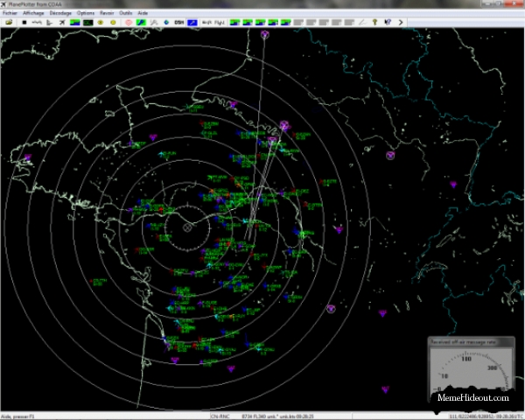Open the Affichage menu

(34, 14)
